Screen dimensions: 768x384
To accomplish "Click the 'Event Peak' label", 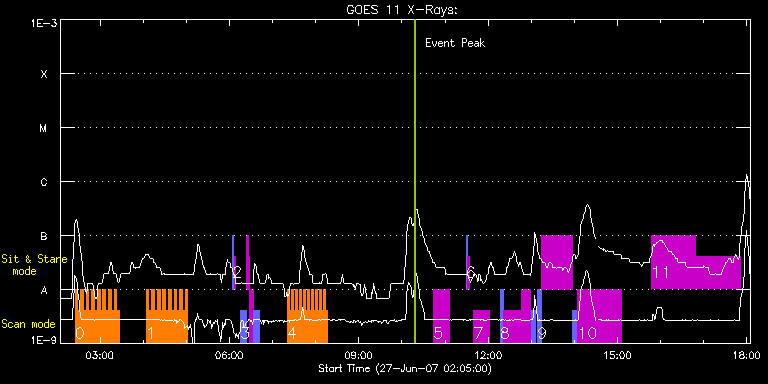I will coord(455,43).
